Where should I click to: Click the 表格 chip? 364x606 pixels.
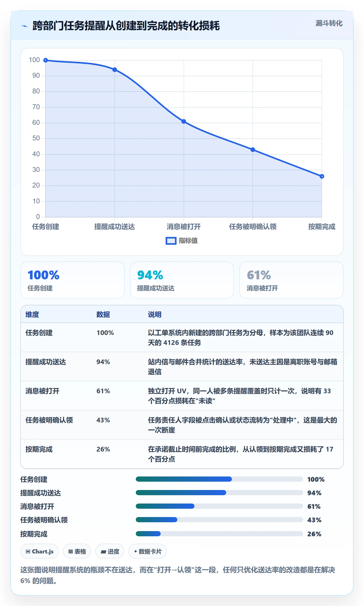coord(77,551)
